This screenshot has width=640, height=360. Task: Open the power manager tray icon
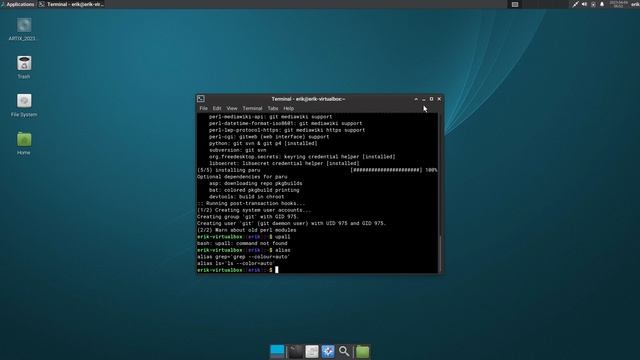(x=593, y=4)
